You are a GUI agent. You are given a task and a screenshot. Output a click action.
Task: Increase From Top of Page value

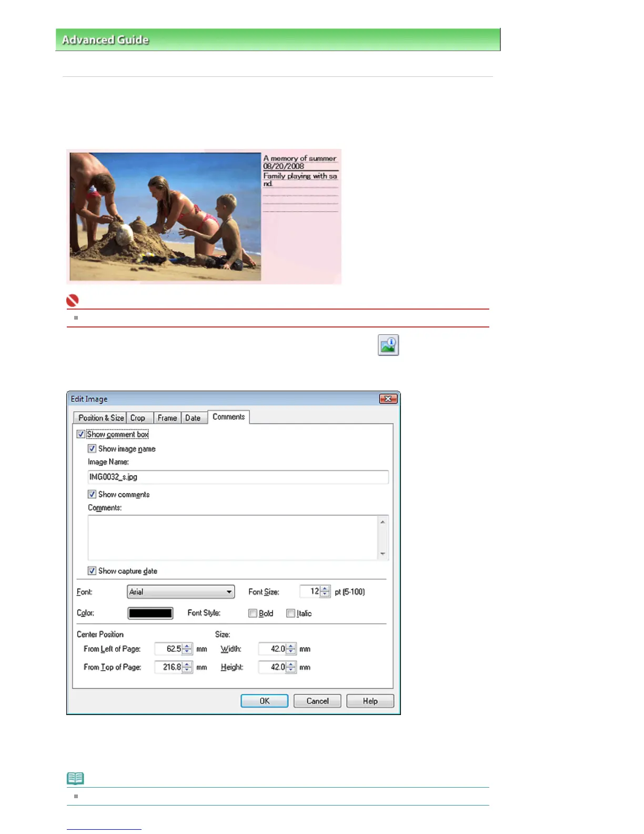[187, 664]
